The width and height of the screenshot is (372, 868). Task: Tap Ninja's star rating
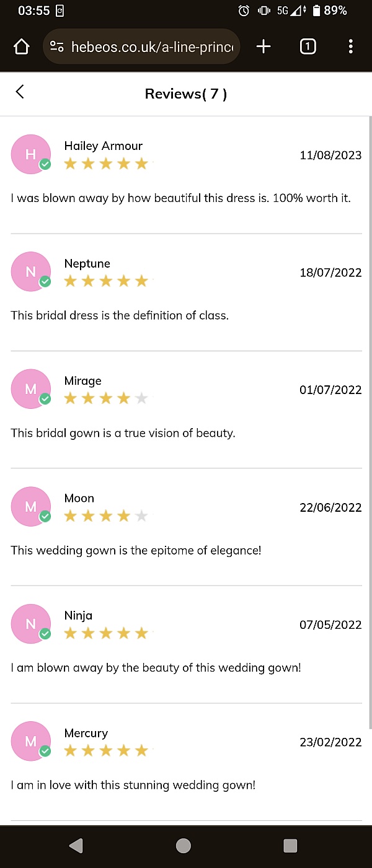(106, 633)
